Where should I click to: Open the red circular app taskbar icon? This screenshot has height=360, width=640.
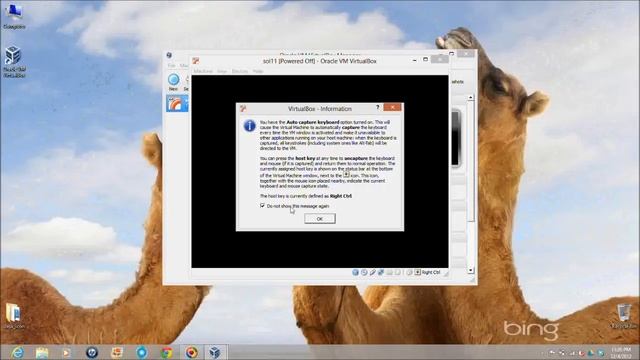pos(191,352)
